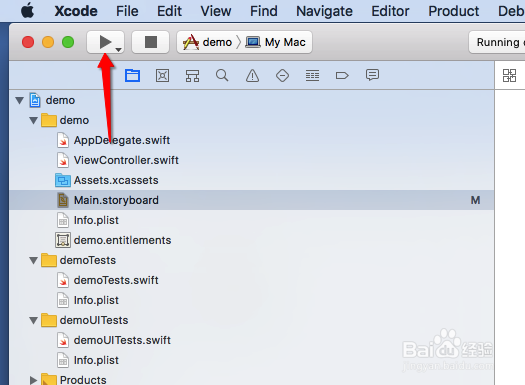This screenshot has height=385, width=525.
Task: Click the yellow demoUITests folder icon
Action: (49, 320)
